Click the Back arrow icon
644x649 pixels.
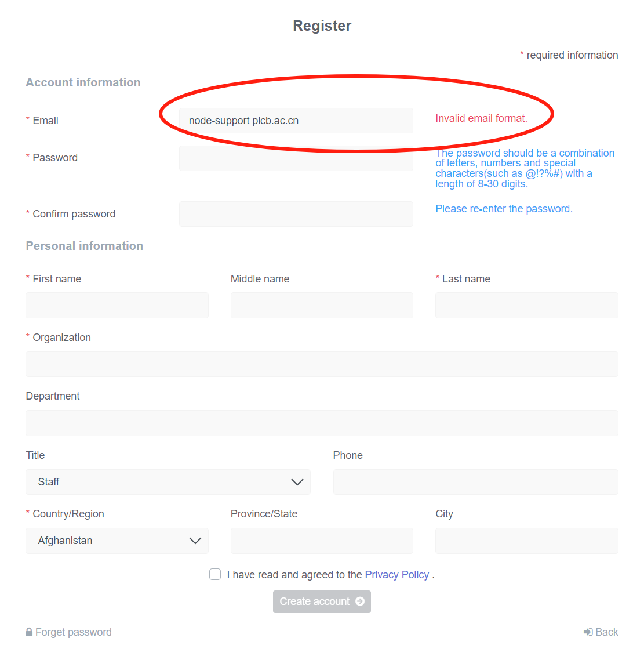588,632
